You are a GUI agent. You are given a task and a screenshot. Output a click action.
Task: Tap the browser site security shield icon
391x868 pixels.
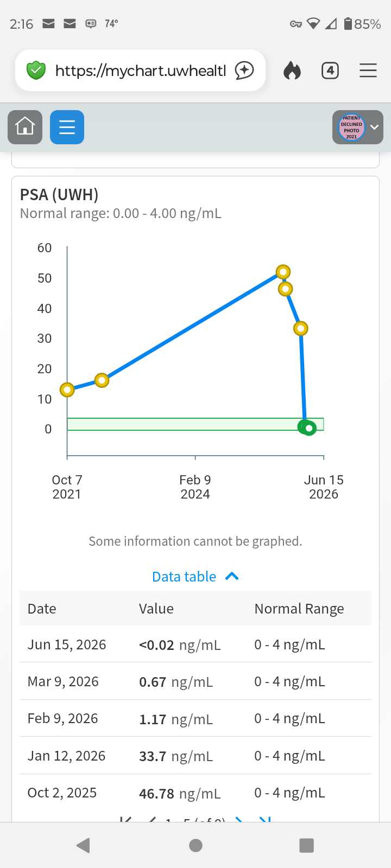pyautogui.click(x=36, y=71)
